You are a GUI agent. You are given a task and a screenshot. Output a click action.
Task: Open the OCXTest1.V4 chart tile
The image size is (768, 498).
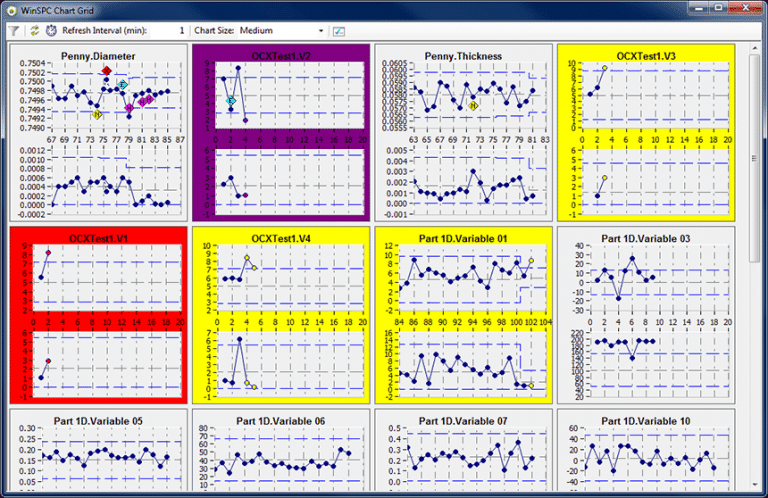(x=280, y=315)
